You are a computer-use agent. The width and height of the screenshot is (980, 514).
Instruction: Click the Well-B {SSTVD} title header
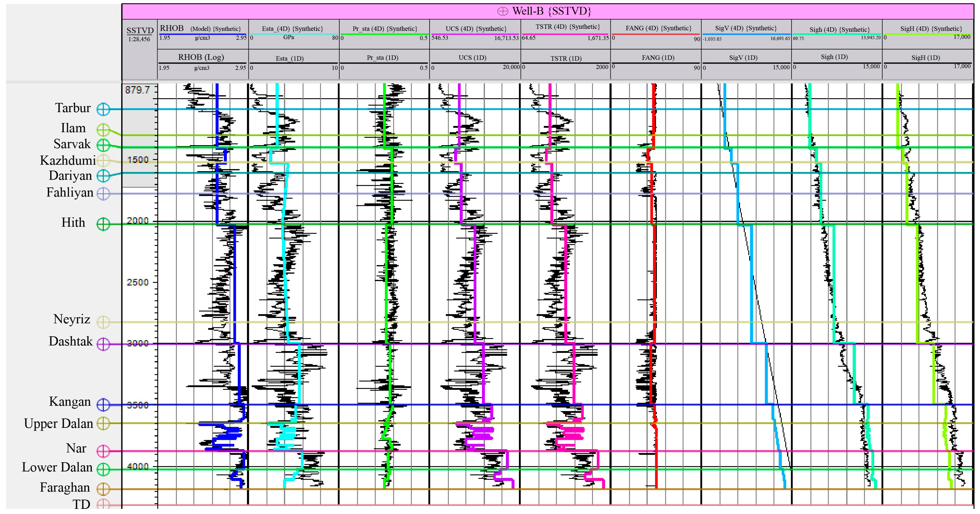coord(552,11)
